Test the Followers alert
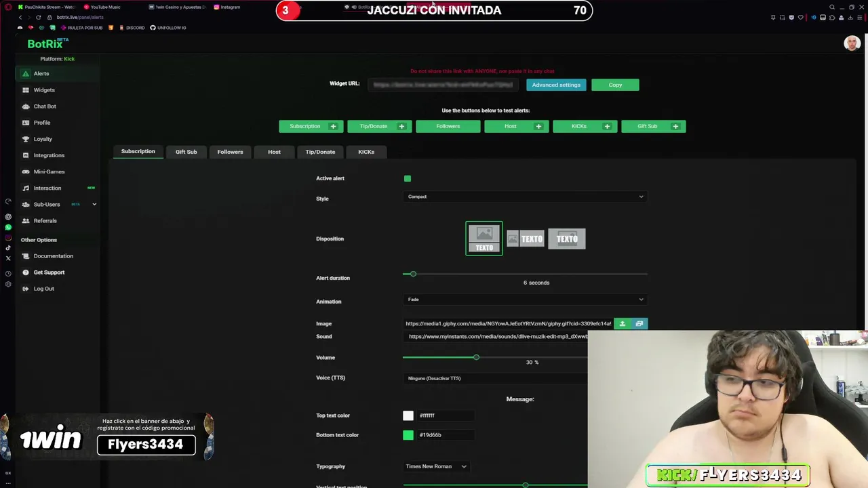The height and width of the screenshot is (488, 868). (448, 126)
